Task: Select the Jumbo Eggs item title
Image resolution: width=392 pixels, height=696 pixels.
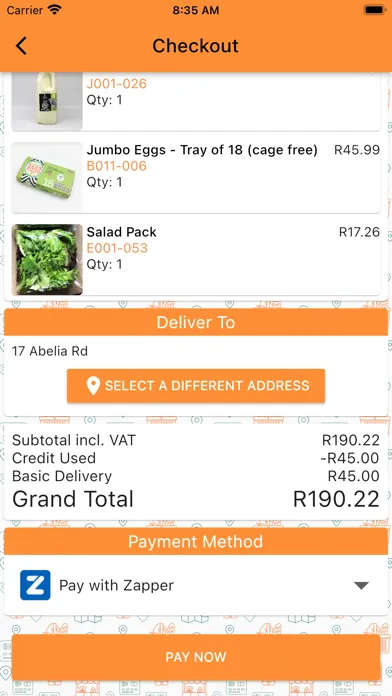Action: (x=202, y=150)
